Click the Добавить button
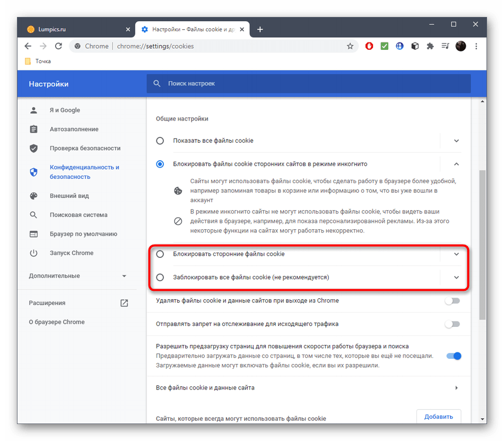The image size is (504, 441). click(438, 417)
